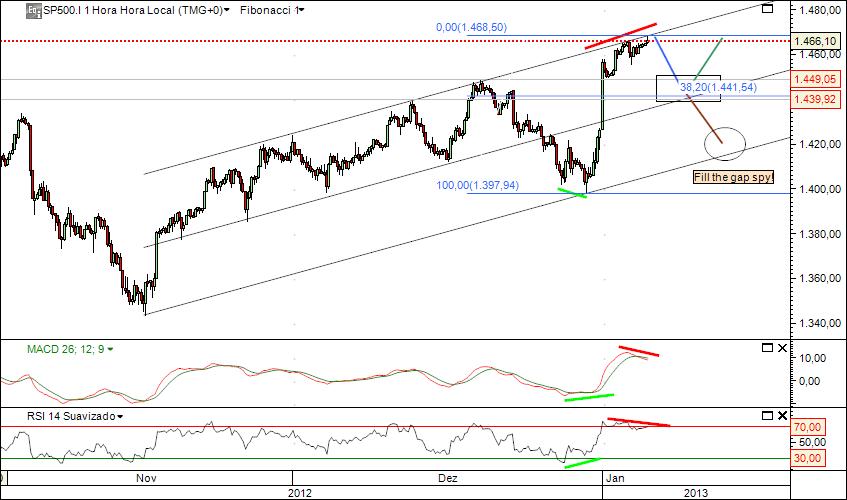Close the RSI 14 Suavizado panel
This screenshot has height=500, width=847.
click(x=782, y=415)
